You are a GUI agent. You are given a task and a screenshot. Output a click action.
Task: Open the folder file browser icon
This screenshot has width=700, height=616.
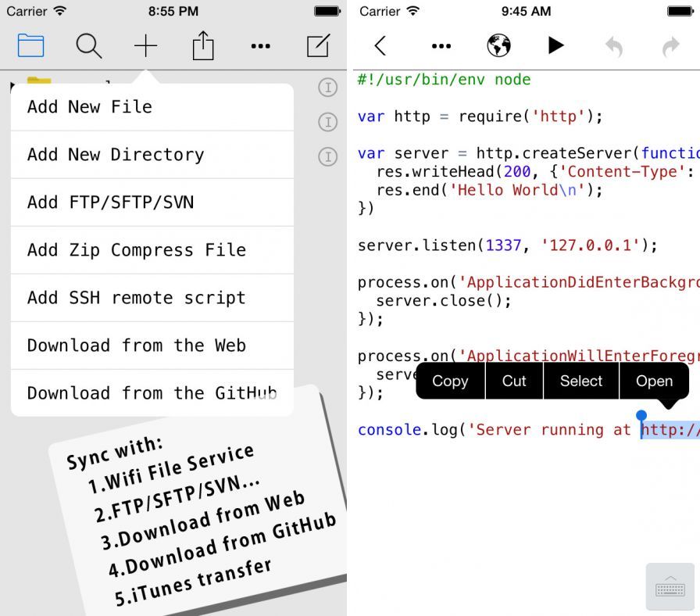[x=30, y=46]
